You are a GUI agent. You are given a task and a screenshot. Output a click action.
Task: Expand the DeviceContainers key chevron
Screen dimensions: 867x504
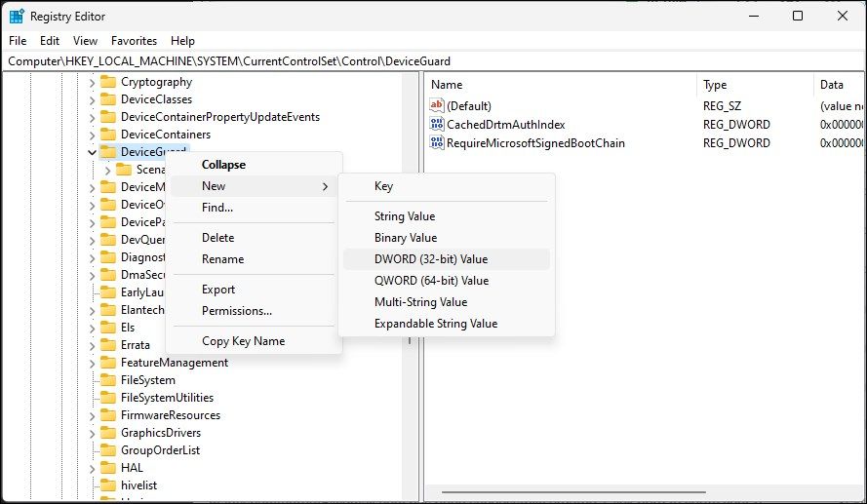pos(92,135)
